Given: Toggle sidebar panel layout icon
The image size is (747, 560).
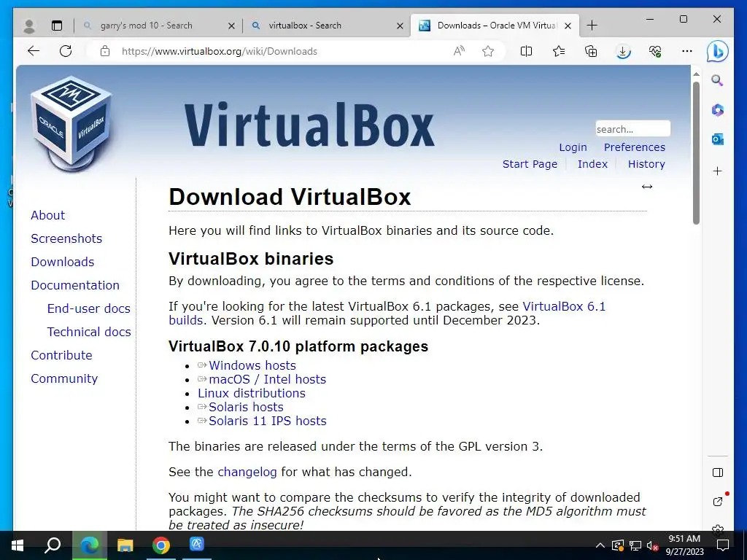Looking at the screenshot, I should [x=718, y=472].
